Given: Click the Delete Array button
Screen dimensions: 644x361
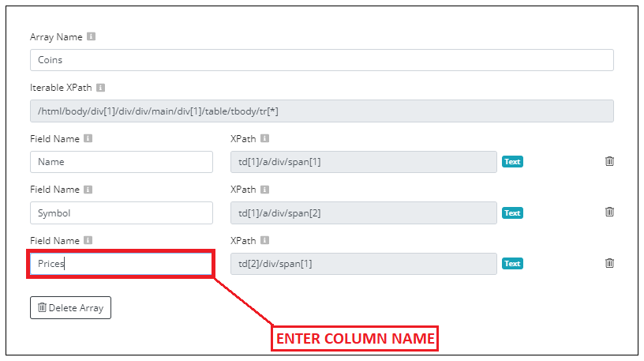Looking at the screenshot, I should click(71, 307).
